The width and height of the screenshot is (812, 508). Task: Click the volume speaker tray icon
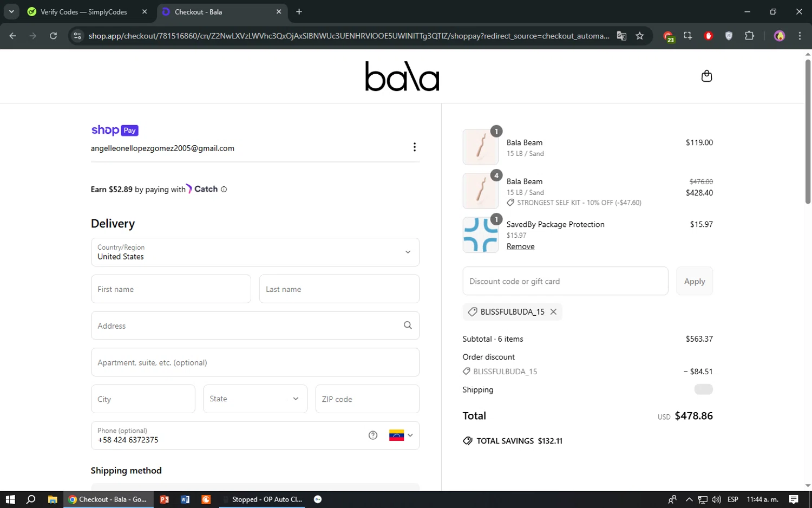716,499
